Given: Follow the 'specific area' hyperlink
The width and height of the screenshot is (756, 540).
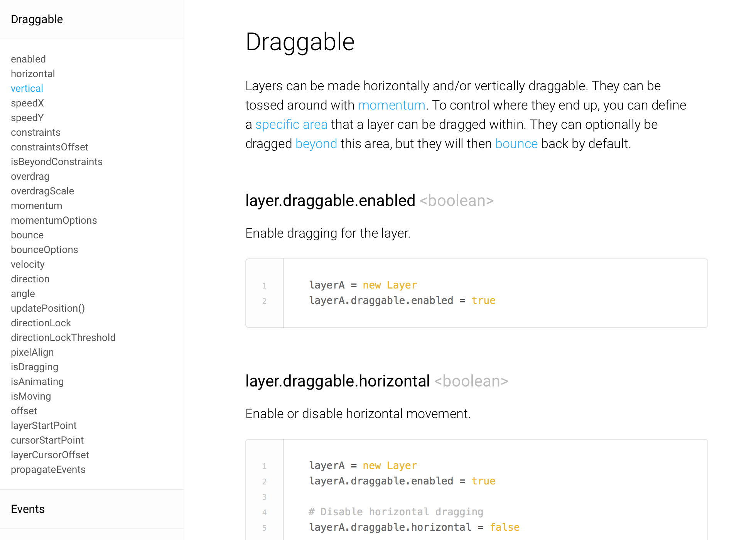Looking at the screenshot, I should 291,125.
